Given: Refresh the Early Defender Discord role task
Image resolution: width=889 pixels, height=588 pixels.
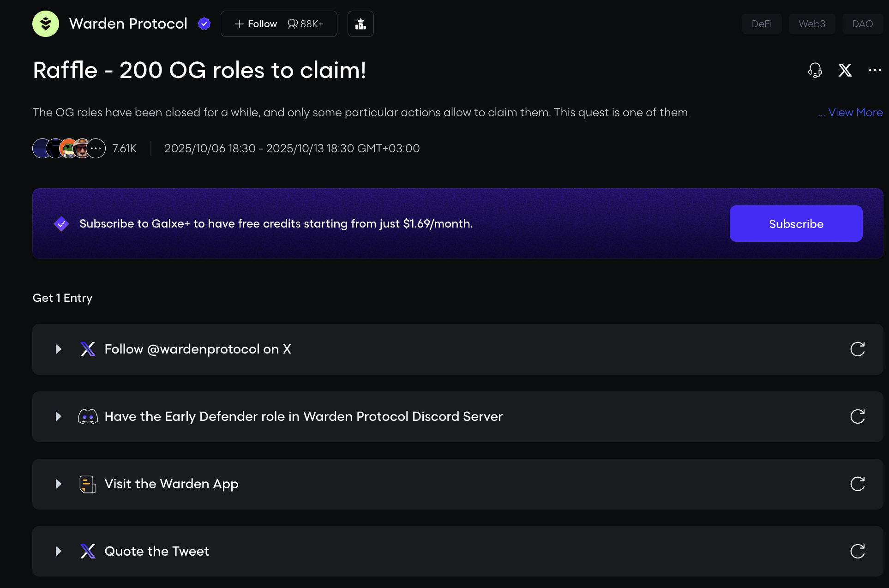Looking at the screenshot, I should 857,417.
